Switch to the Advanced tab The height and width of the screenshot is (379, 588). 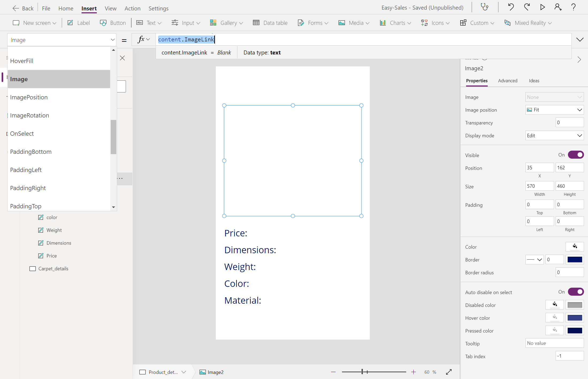[x=508, y=81]
